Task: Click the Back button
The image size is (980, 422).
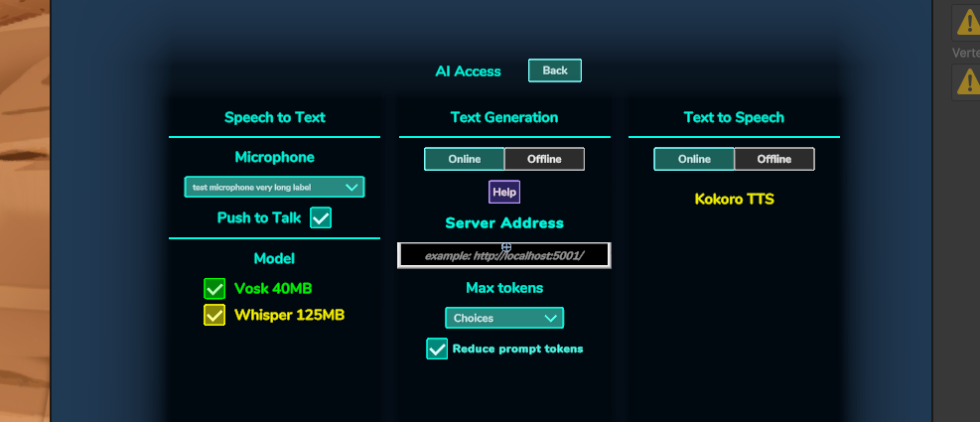Action: [554, 70]
